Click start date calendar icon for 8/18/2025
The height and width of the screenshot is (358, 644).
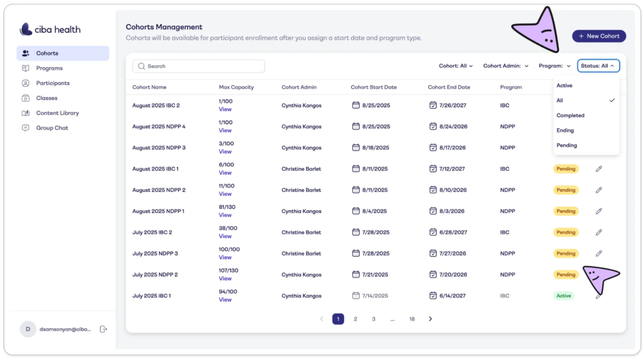point(355,147)
